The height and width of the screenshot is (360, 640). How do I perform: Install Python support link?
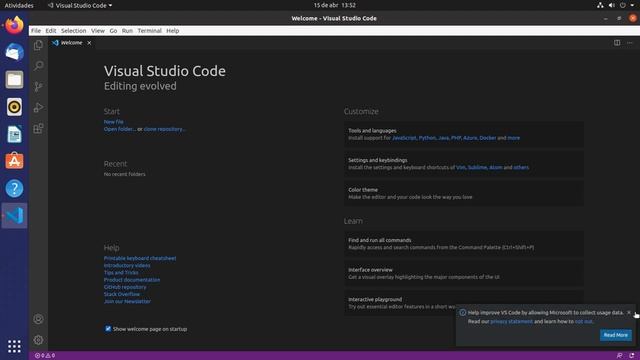pyautogui.click(x=427, y=138)
